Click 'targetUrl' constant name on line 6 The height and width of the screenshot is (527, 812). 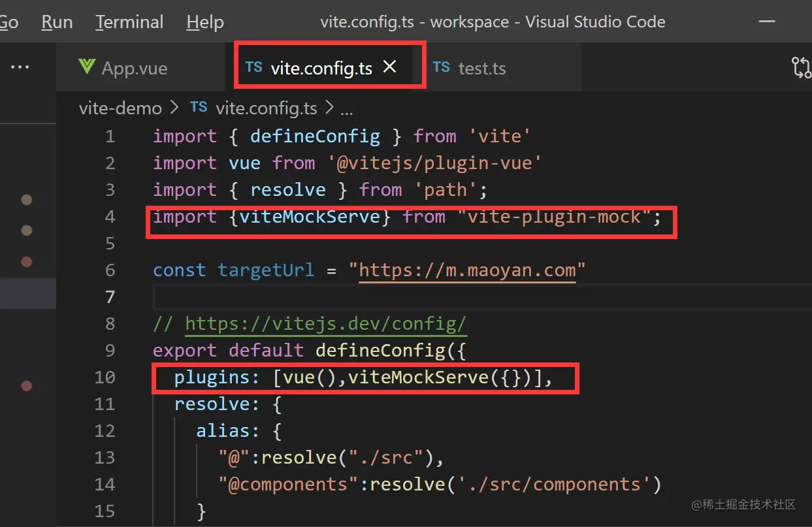(x=266, y=270)
